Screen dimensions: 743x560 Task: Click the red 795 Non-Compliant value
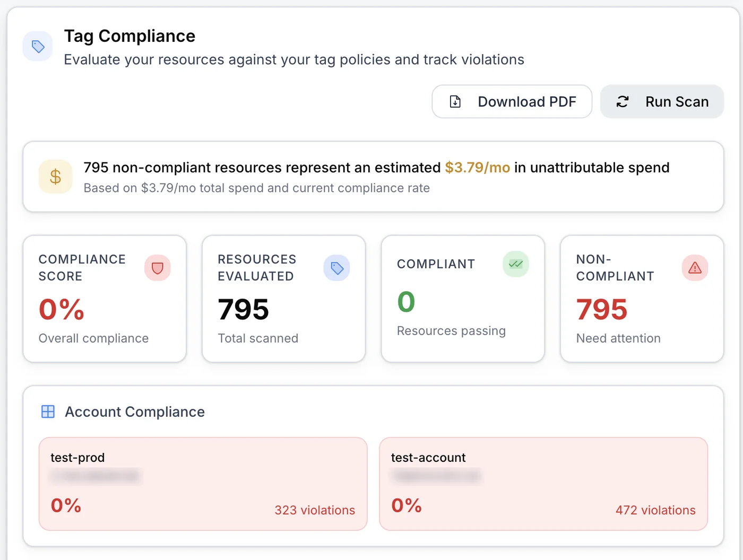click(602, 309)
